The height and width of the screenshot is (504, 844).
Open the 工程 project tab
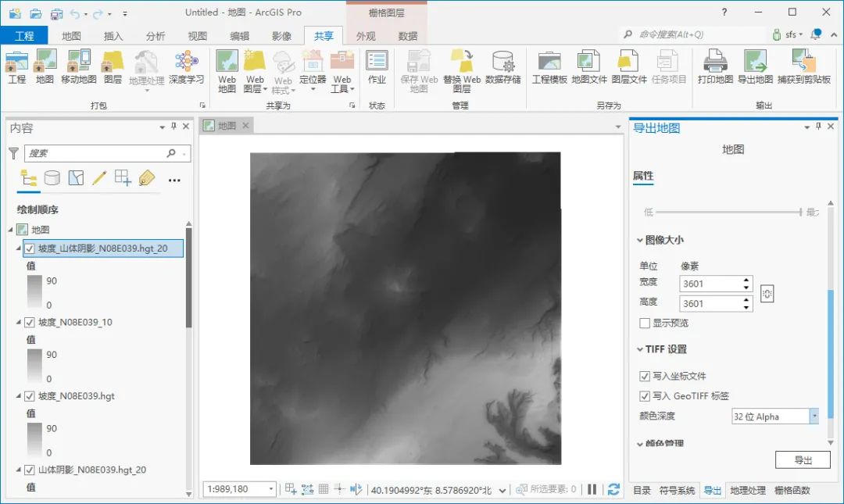(24, 35)
